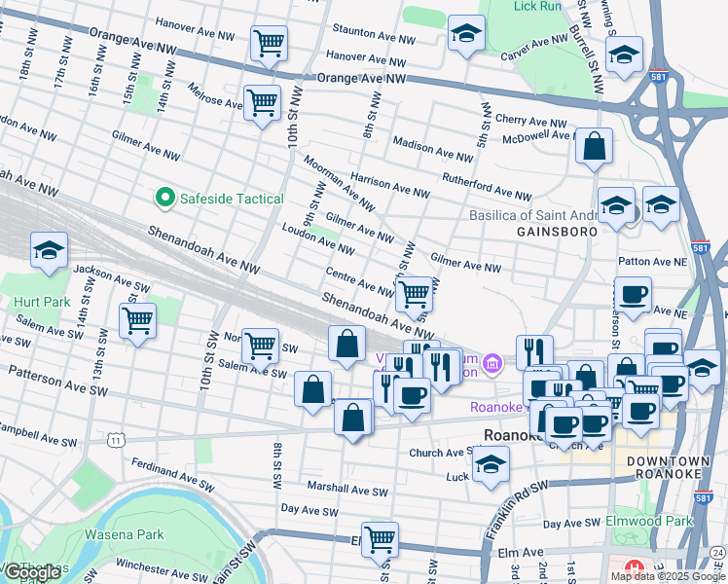Click the black Roanoke city label
This screenshot has width=728, height=584.
(x=512, y=435)
